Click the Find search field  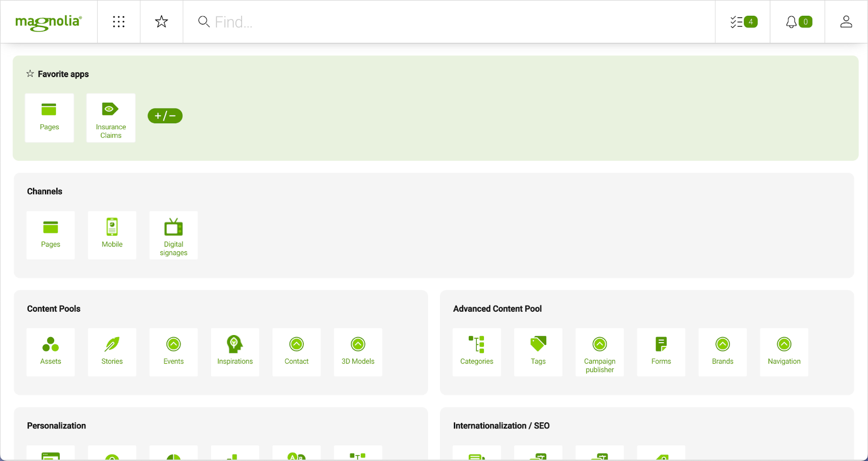(x=434, y=22)
